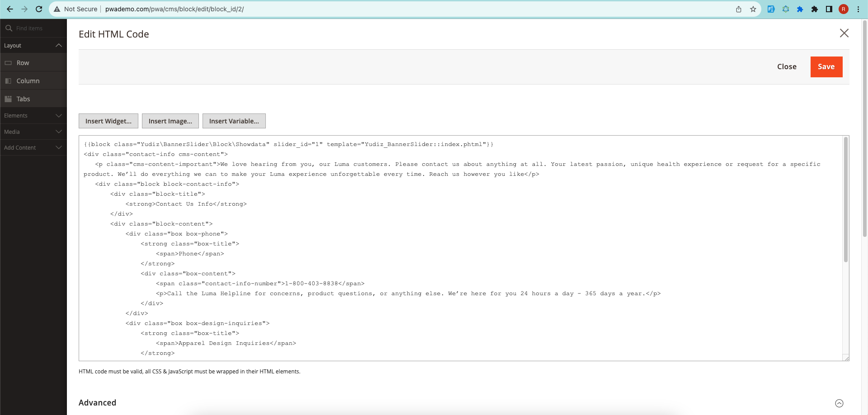Click the Row layout icon
Image resolution: width=868 pixels, height=415 pixels.
tap(8, 63)
